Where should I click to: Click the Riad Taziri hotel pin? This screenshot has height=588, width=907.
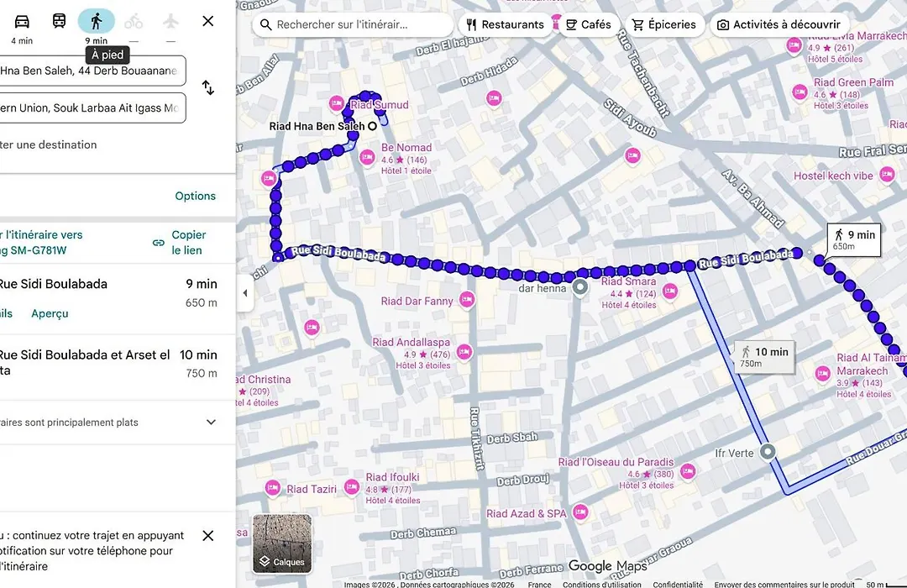(x=272, y=488)
